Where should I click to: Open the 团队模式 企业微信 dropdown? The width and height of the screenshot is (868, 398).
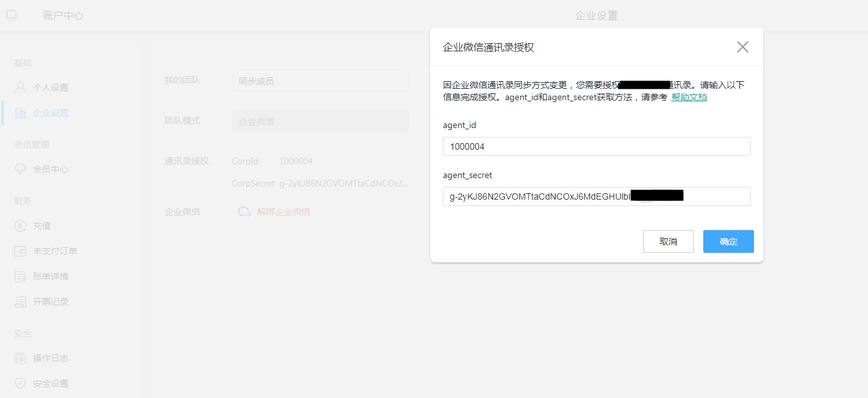click(320, 121)
